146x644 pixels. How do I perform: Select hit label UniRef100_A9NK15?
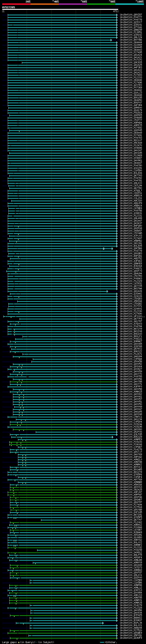(131, 392)
